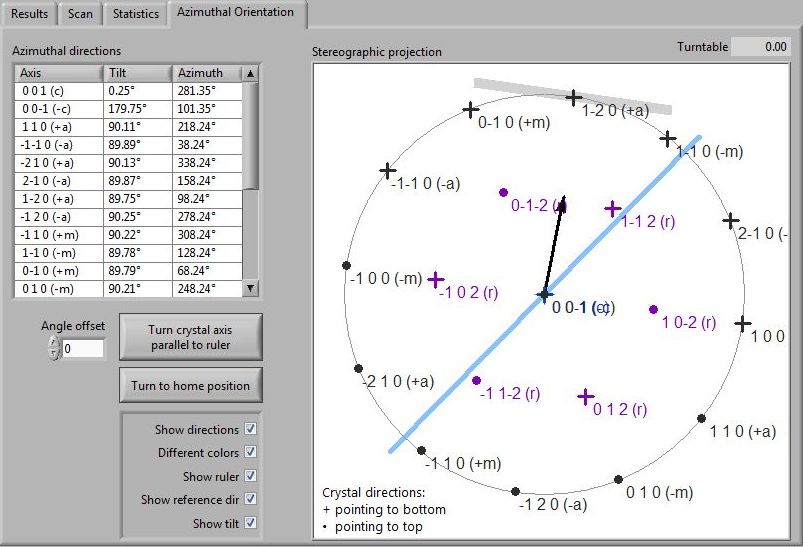The image size is (803, 547).
Task: Select the -1 2 0 (-a) table row
Action: 129,217
